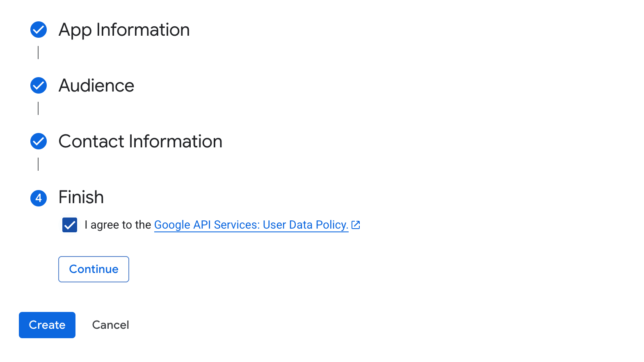This screenshot has width=644, height=362.
Task: Click the connector line below App Information
Action: pos(38,53)
